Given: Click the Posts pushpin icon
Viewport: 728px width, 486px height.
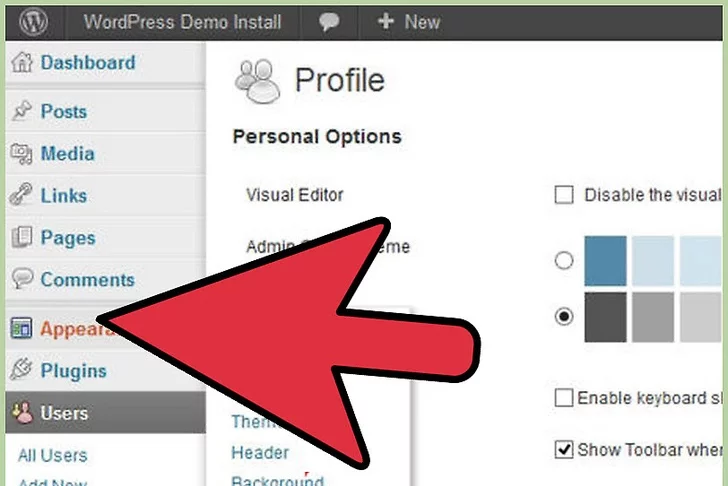Looking at the screenshot, I should (21, 112).
